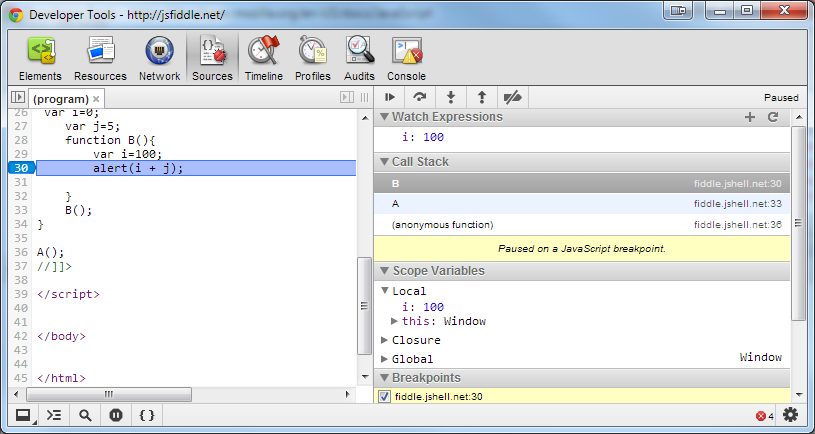Uncheck breakpoint fiddle.jshell.net:30

pyautogui.click(x=384, y=397)
